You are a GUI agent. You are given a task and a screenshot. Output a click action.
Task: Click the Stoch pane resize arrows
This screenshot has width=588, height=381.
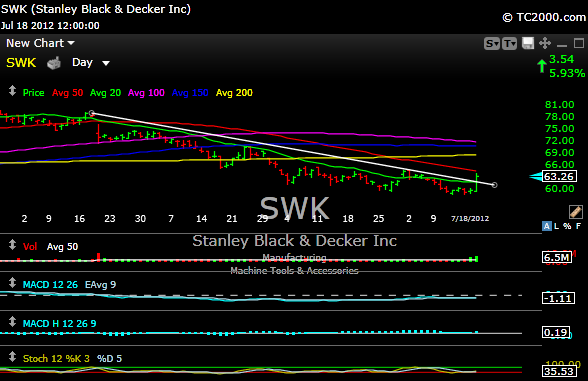coord(12,357)
